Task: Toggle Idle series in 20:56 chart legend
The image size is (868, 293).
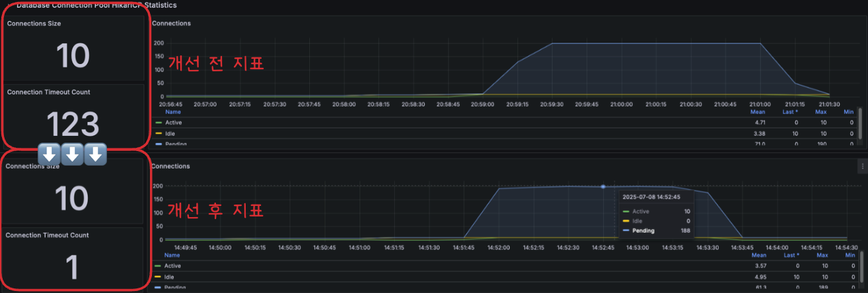Action: (170, 133)
